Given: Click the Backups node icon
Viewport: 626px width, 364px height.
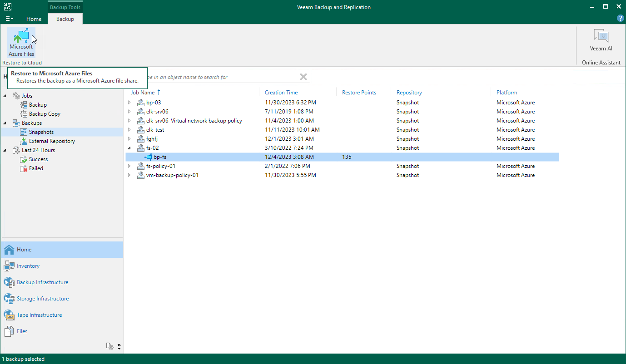Looking at the screenshot, I should point(16,123).
